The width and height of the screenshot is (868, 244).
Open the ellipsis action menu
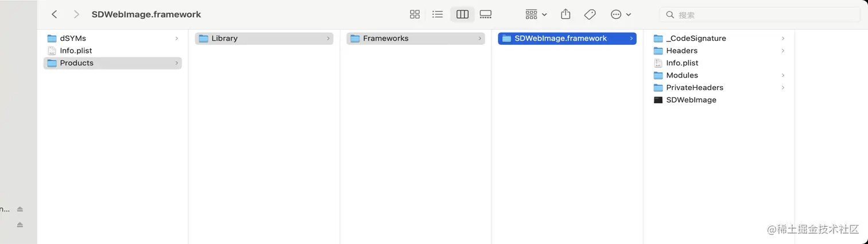[621, 14]
